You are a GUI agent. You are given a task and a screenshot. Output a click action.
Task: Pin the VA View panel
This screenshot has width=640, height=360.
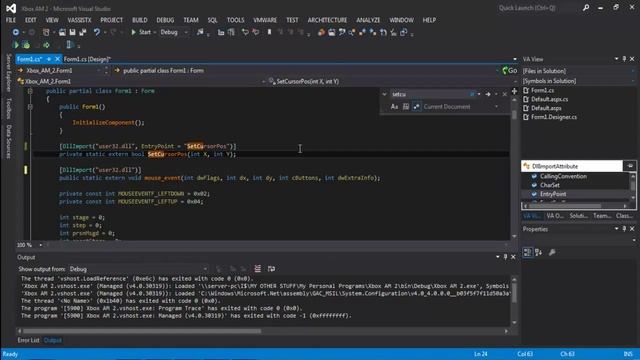pos(624,59)
